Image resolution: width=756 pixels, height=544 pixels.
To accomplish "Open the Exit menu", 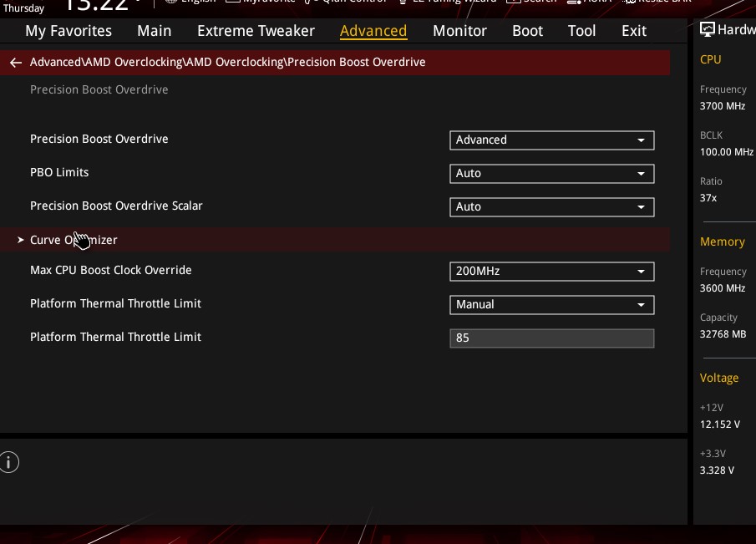I will click(633, 31).
